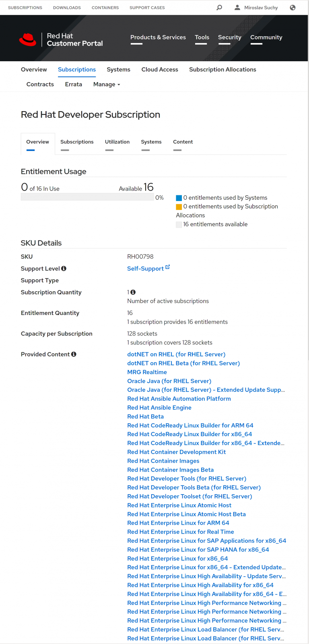Switch to the Utilization tab
This screenshot has width=309, height=644.
coord(117,142)
